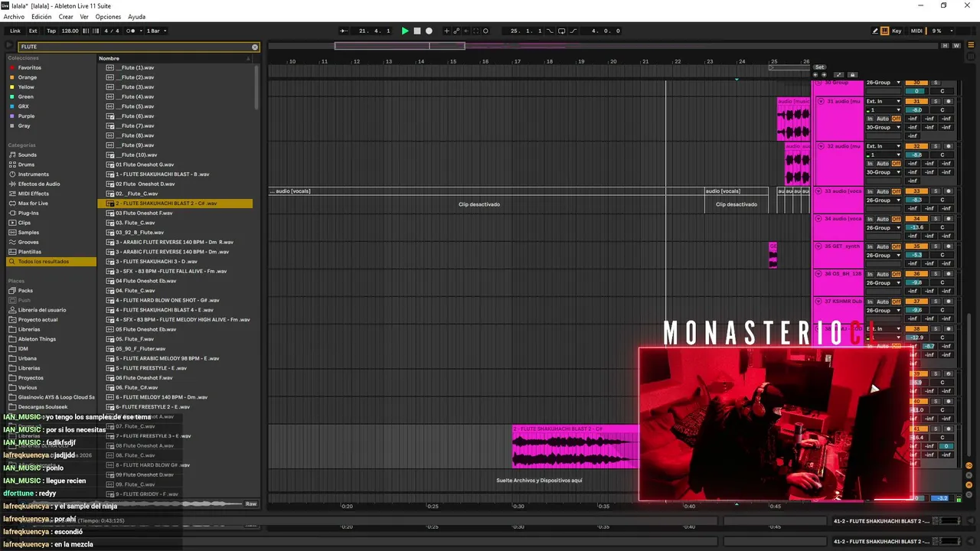Viewport: 980px width, 551px height.
Task: Set track 32 monitor to In
Action: click(870, 164)
